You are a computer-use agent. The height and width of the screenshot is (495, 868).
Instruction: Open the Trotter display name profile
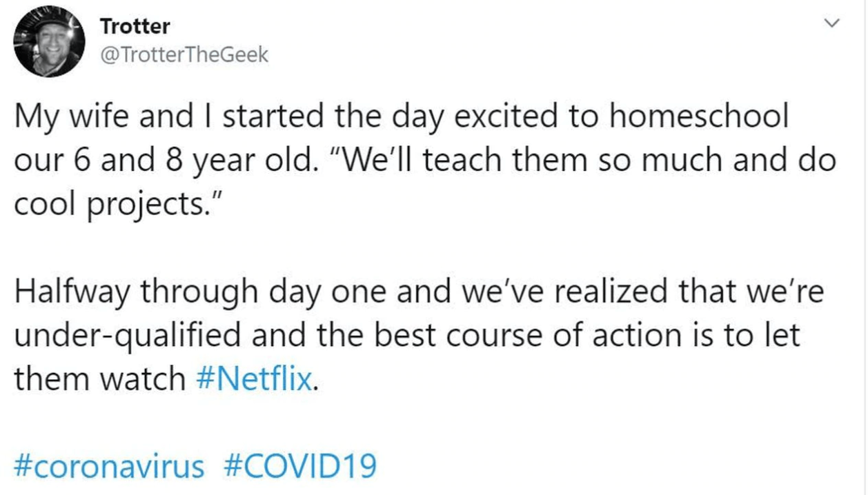point(135,27)
